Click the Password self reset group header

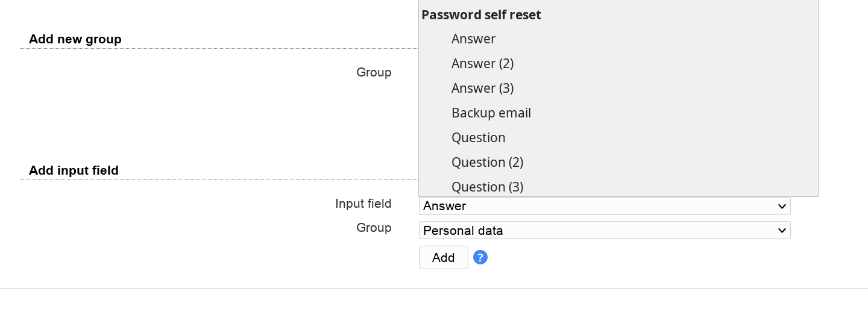pyautogui.click(x=481, y=15)
